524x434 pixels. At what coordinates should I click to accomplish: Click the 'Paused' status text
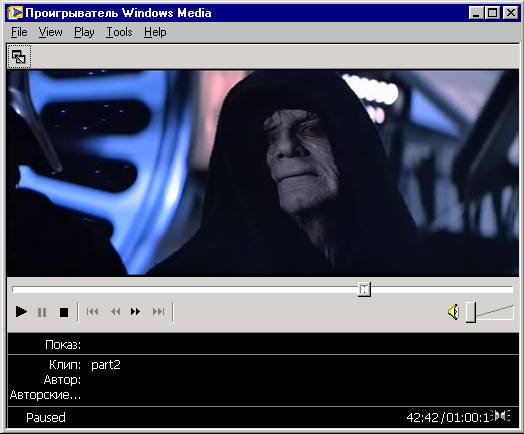[46, 418]
